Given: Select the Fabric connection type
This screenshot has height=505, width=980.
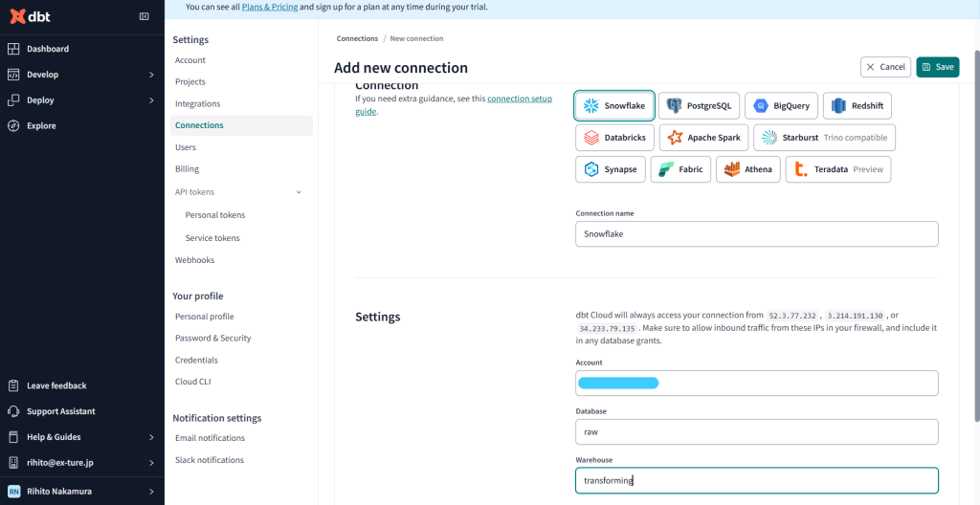Looking at the screenshot, I should coord(680,169).
